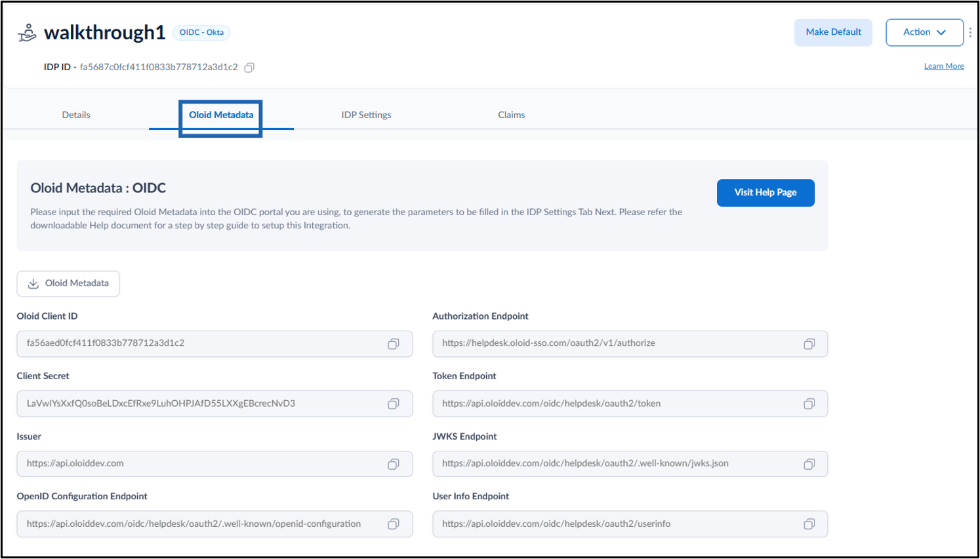Go to the IDP Settings tab
Image resolution: width=980 pixels, height=559 pixels.
point(366,115)
